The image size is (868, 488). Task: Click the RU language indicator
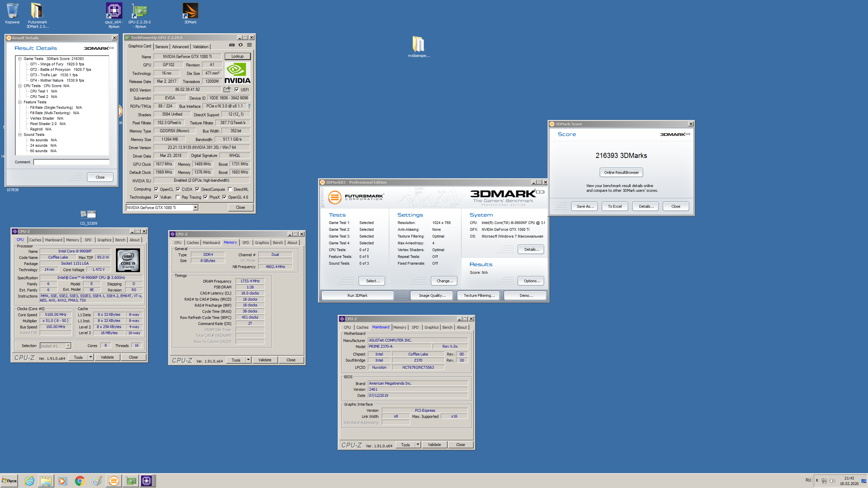coord(808,480)
